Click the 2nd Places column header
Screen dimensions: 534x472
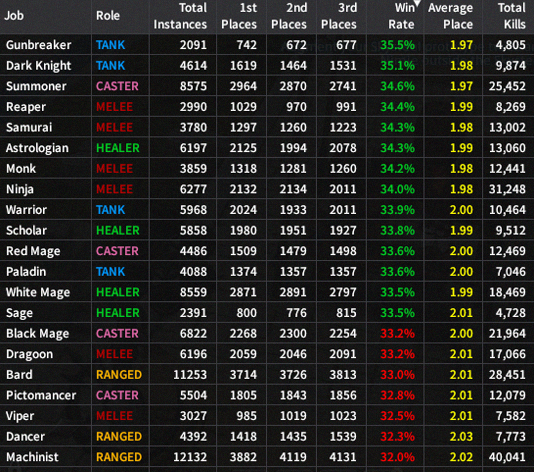[289, 16]
